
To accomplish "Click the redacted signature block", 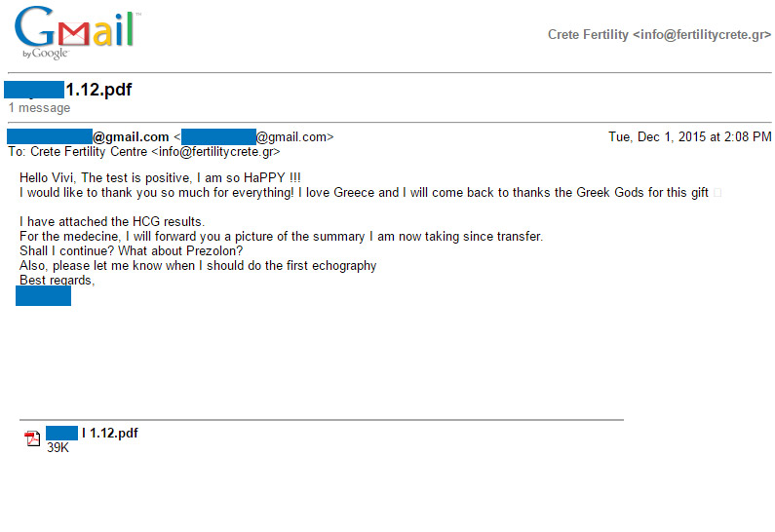I will [x=44, y=296].
